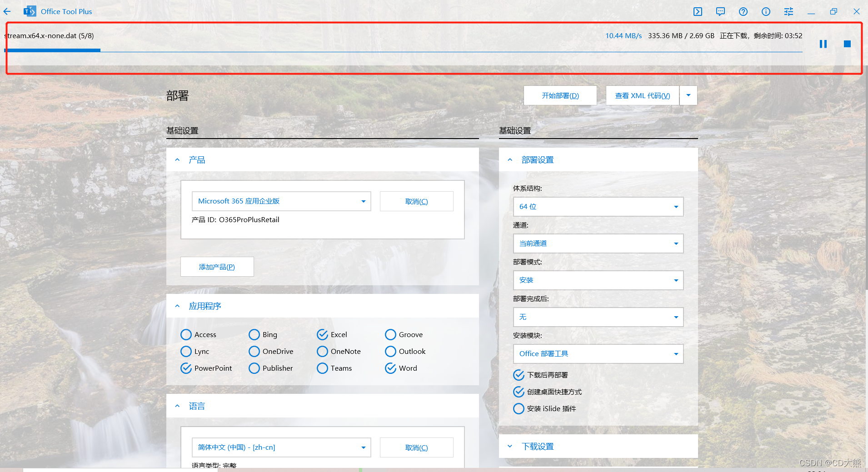
Task: Open the command box icon
Action: [x=698, y=12]
